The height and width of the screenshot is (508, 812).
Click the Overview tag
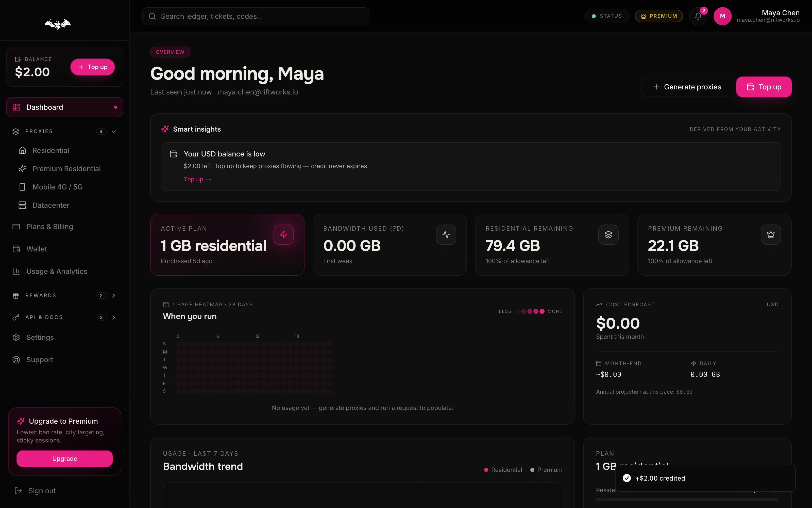(170, 52)
